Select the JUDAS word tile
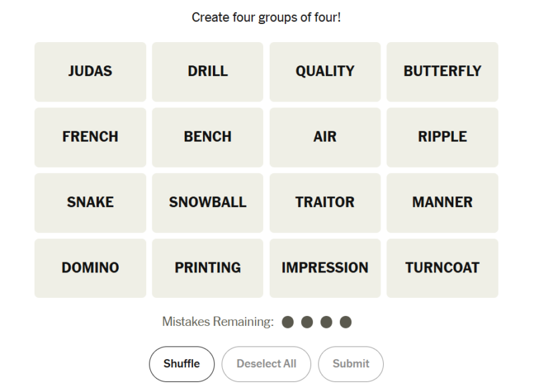Image resolution: width=534 pixels, height=392 pixels. pos(90,71)
